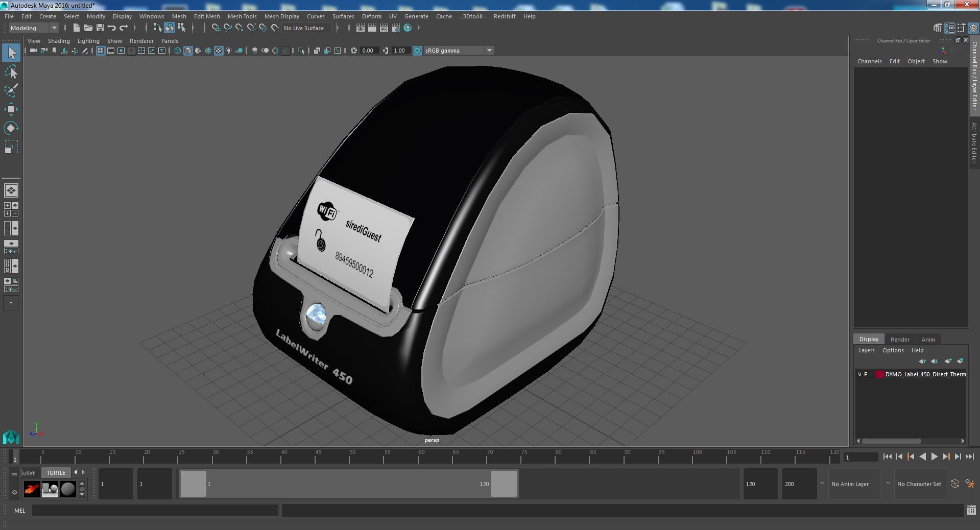This screenshot has height=530, width=980.
Task: Toggle wireframe shading in viewport
Action: (178, 51)
